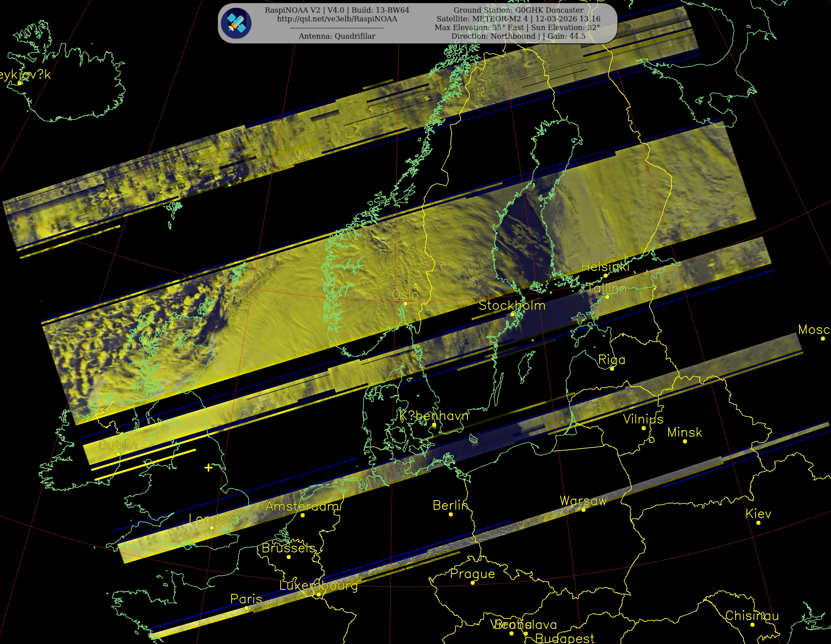Image resolution: width=831 pixels, height=644 pixels.
Task: Click the Ground Station G0GHK Doncaster text
Action: pyautogui.click(x=518, y=10)
